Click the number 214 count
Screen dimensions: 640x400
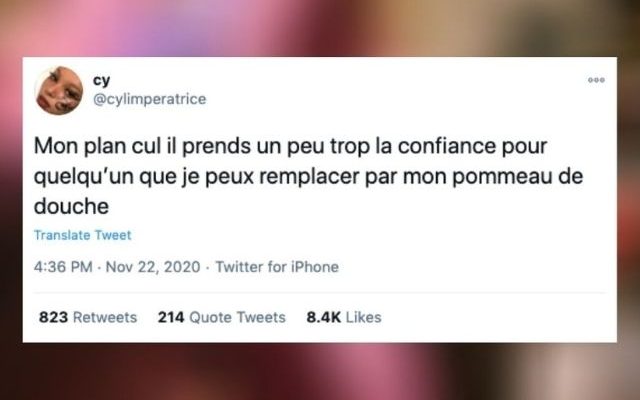tap(171, 317)
